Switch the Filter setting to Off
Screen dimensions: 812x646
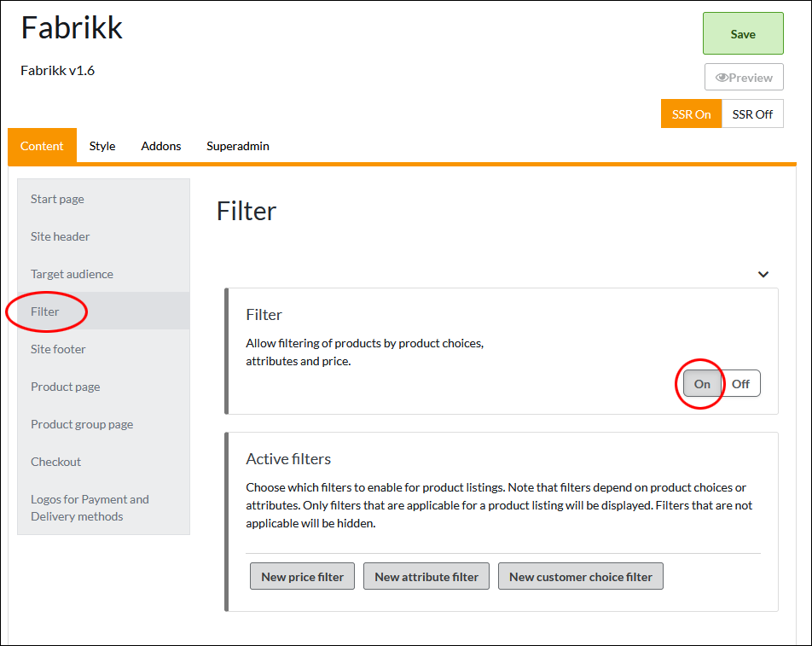coord(740,384)
